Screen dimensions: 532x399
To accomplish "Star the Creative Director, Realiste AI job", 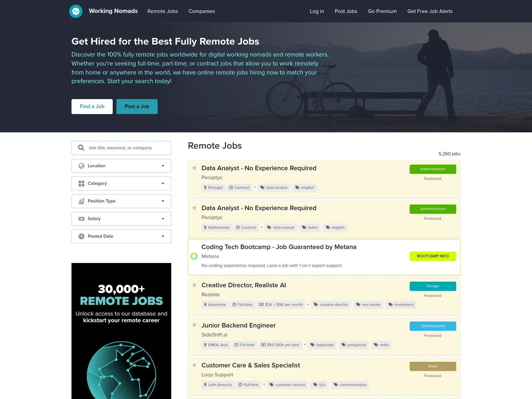I will click(195, 285).
